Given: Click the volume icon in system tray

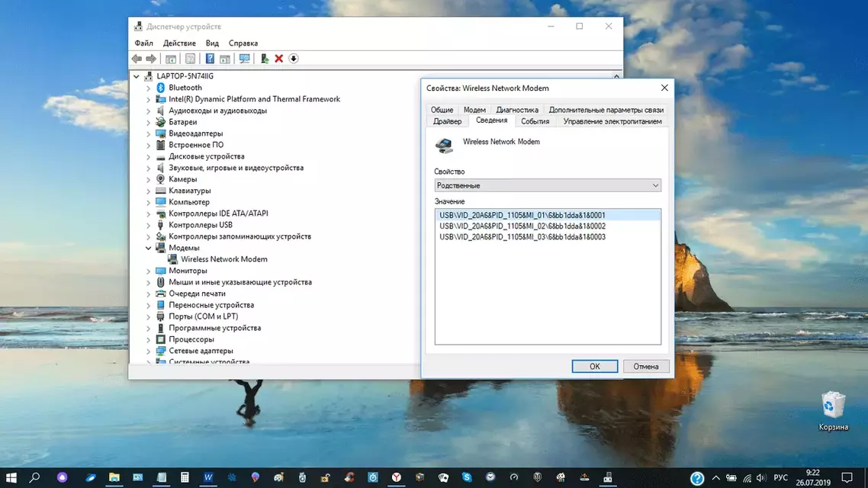Looking at the screenshot, I should (x=761, y=478).
